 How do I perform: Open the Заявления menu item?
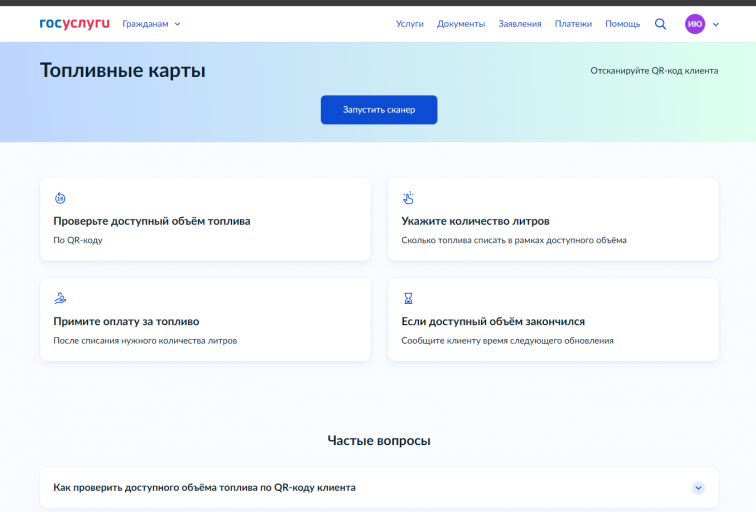[x=520, y=24]
